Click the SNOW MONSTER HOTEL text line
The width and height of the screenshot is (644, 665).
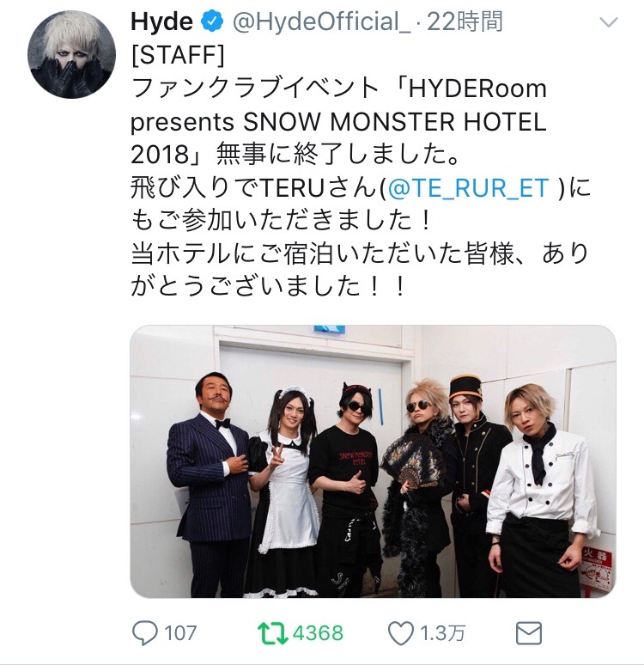tap(338, 122)
